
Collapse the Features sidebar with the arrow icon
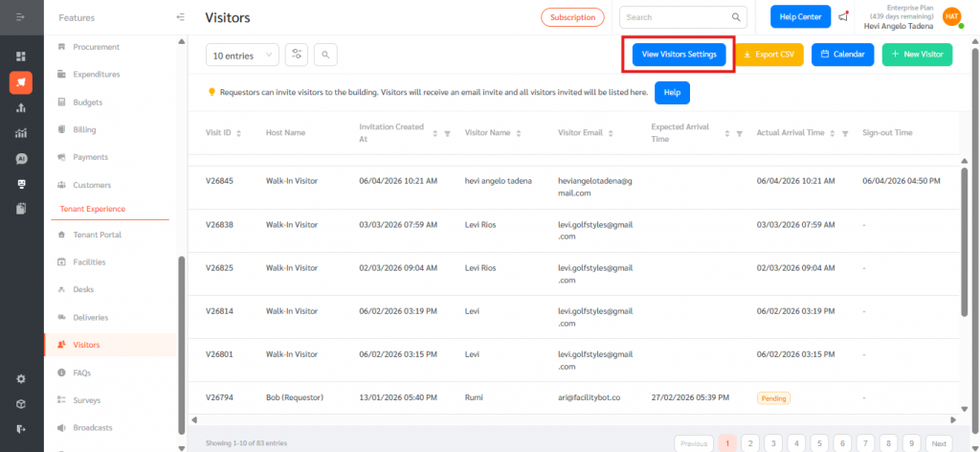coord(181,17)
